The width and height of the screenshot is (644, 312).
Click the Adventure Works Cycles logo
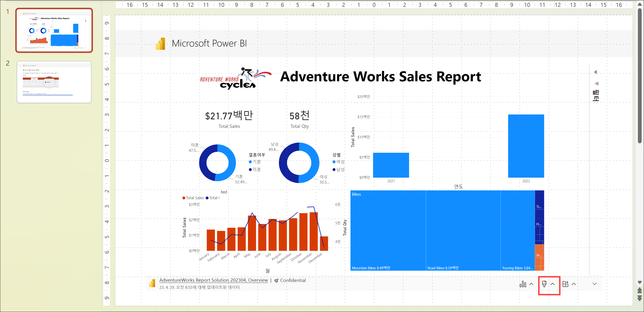coord(235,78)
